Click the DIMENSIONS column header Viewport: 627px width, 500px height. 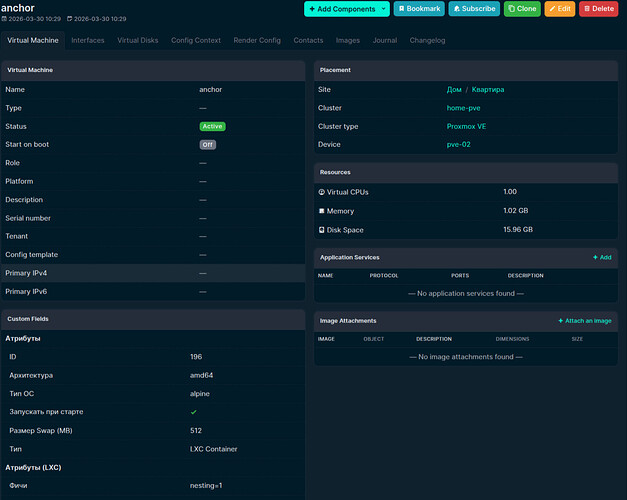tap(512, 339)
